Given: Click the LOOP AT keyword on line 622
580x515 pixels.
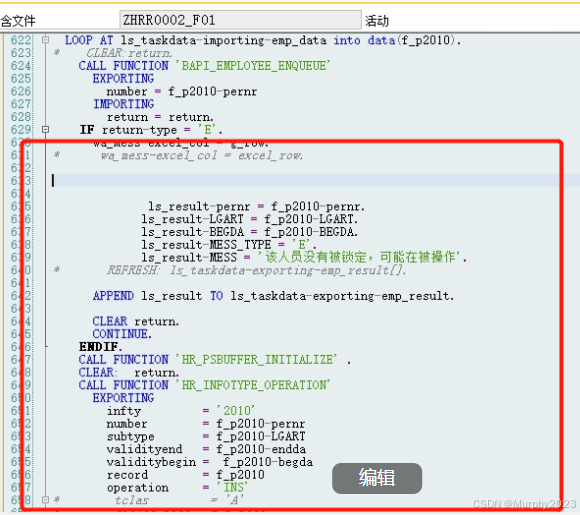Looking at the screenshot, I should pyautogui.click(x=89, y=40).
